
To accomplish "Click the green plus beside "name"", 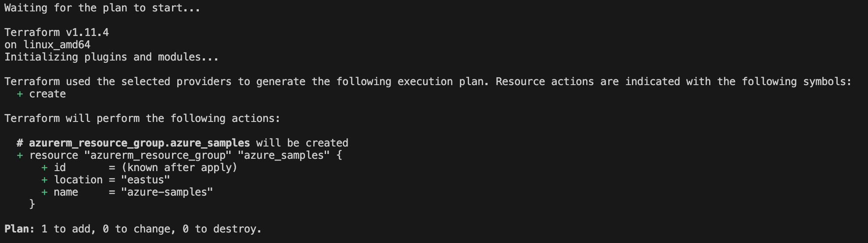I will (44, 193).
